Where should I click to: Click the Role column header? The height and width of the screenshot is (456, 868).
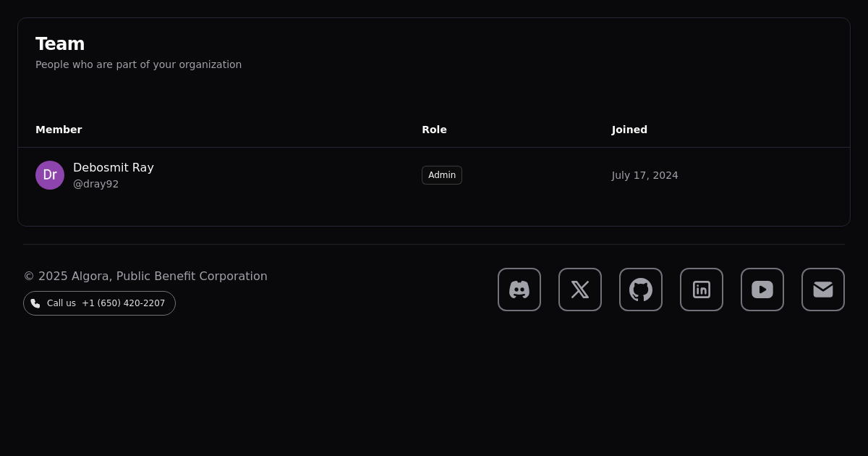(x=434, y=130)
